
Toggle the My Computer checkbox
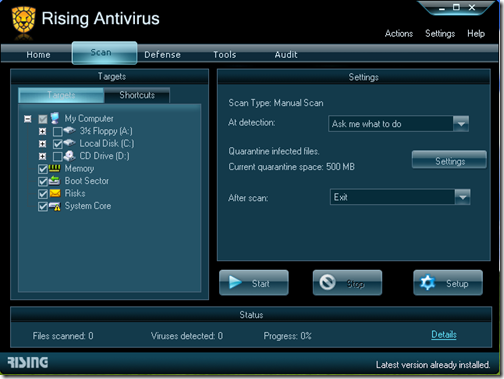click(43, 119)
